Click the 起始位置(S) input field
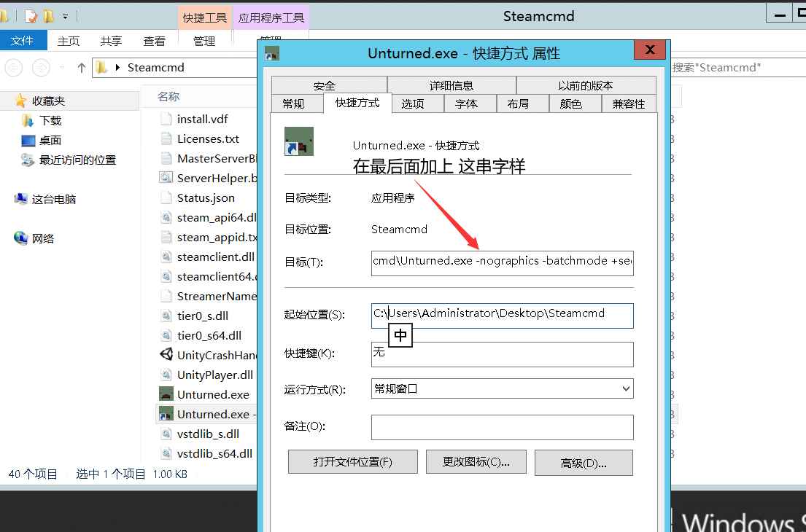The width and height of the screenshot is (806, 532). (x=503, y=316)
